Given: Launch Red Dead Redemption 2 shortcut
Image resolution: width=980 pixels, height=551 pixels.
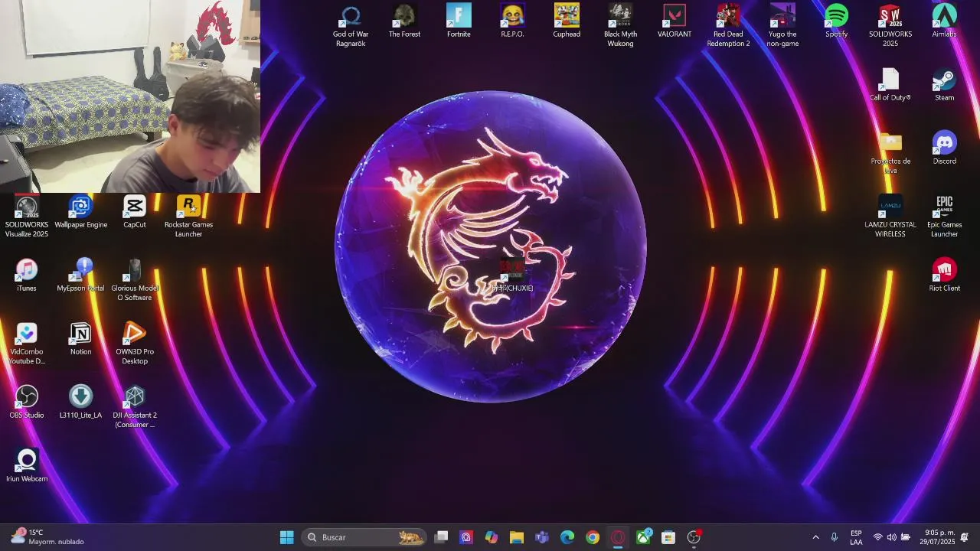Looking at the screenshot, I should tap(728, 26).
